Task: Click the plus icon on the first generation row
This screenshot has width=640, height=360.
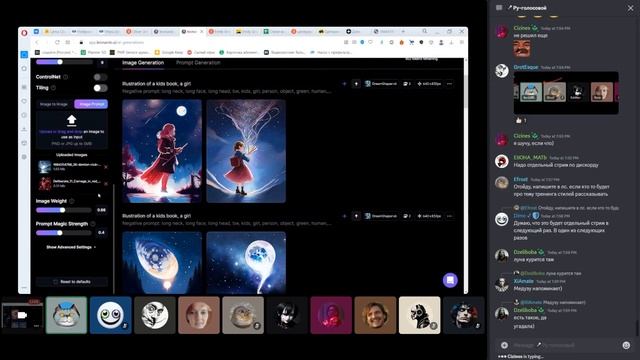Action: 344,84
